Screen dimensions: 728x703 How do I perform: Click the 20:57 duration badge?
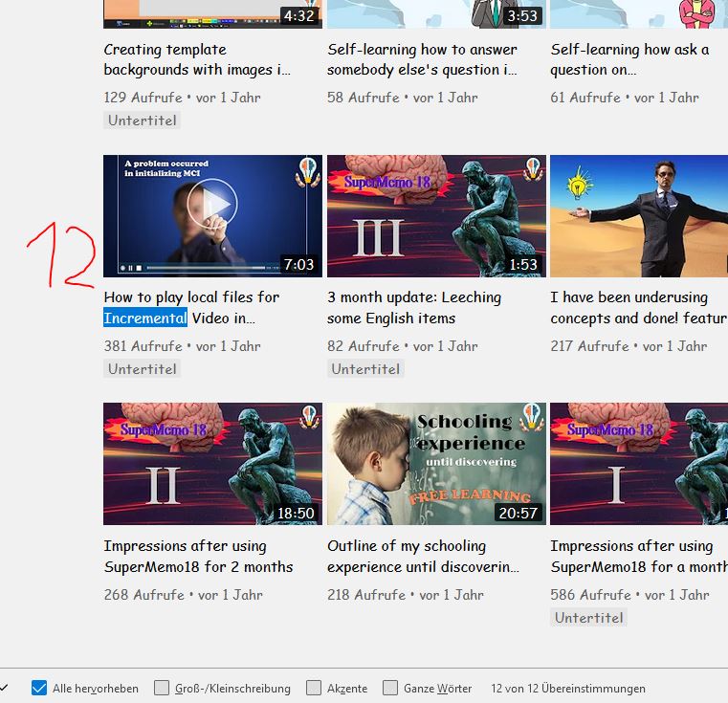point(518,513)
